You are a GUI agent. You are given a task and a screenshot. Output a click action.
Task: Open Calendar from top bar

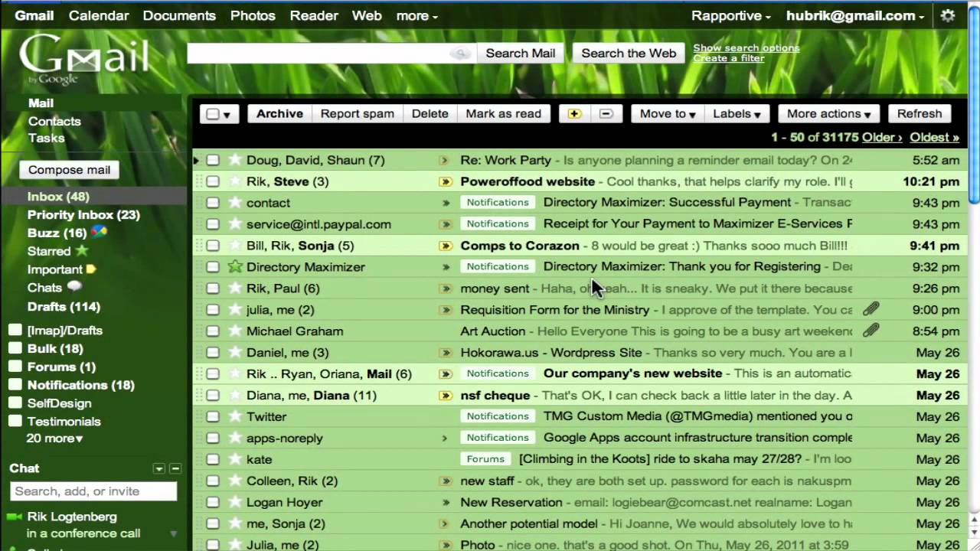pyautogui.click(x=98, y=15)
